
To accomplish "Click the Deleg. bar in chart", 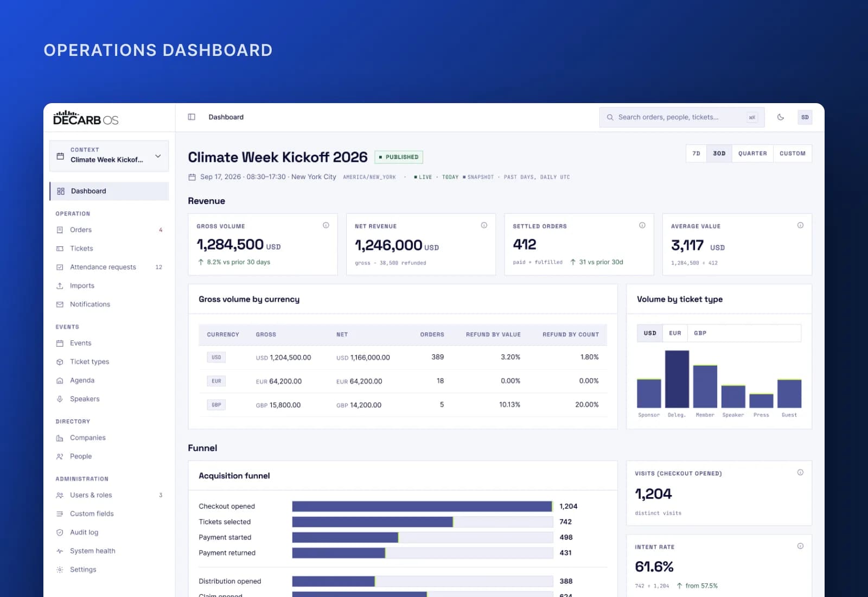I will tap(677, 379).
